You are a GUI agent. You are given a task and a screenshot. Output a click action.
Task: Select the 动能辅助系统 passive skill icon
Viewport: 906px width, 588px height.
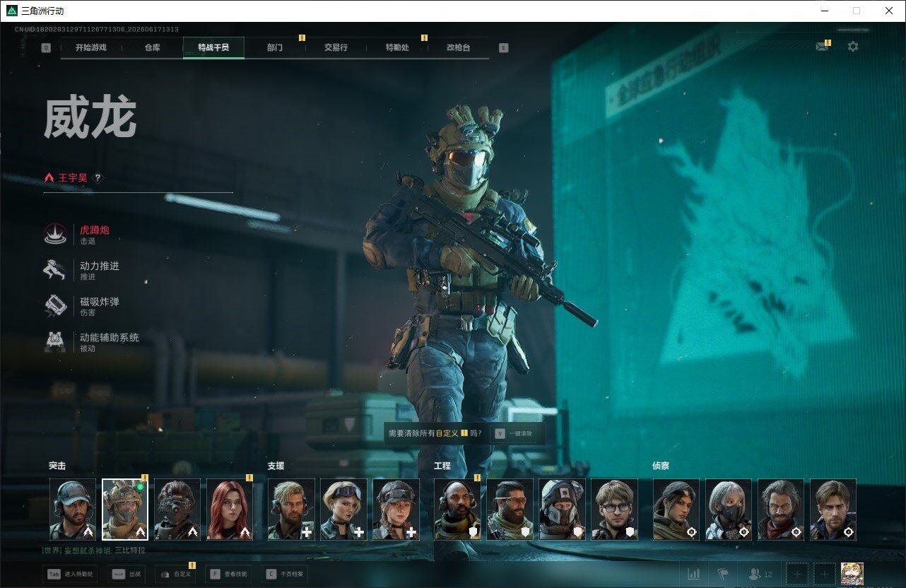(55, 342)
